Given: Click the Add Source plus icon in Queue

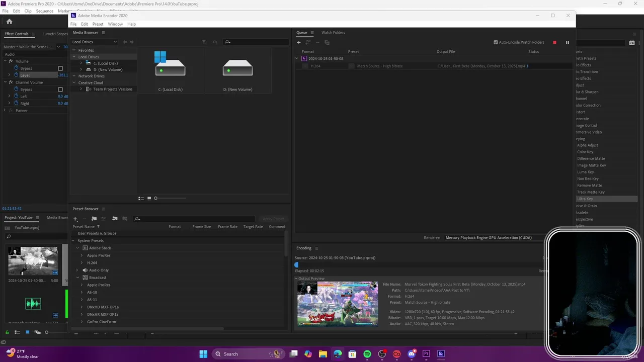Looking at the screenshot, I should coord(298,43).
